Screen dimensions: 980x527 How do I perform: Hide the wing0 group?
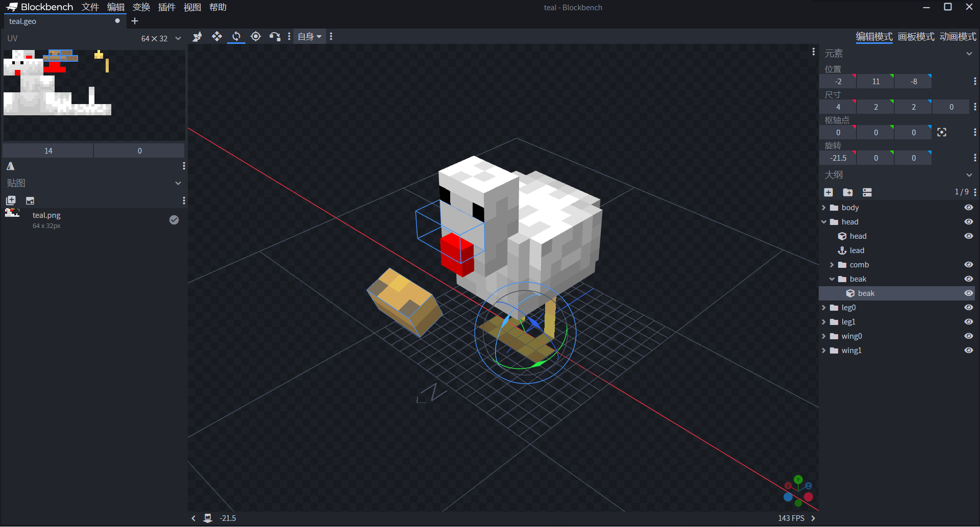(x=968, y=336)
